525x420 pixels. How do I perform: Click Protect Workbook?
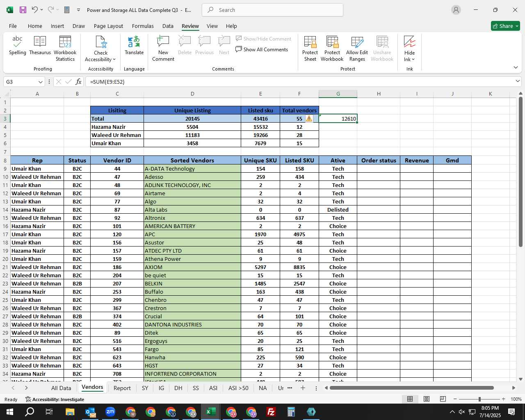point(332,49)
